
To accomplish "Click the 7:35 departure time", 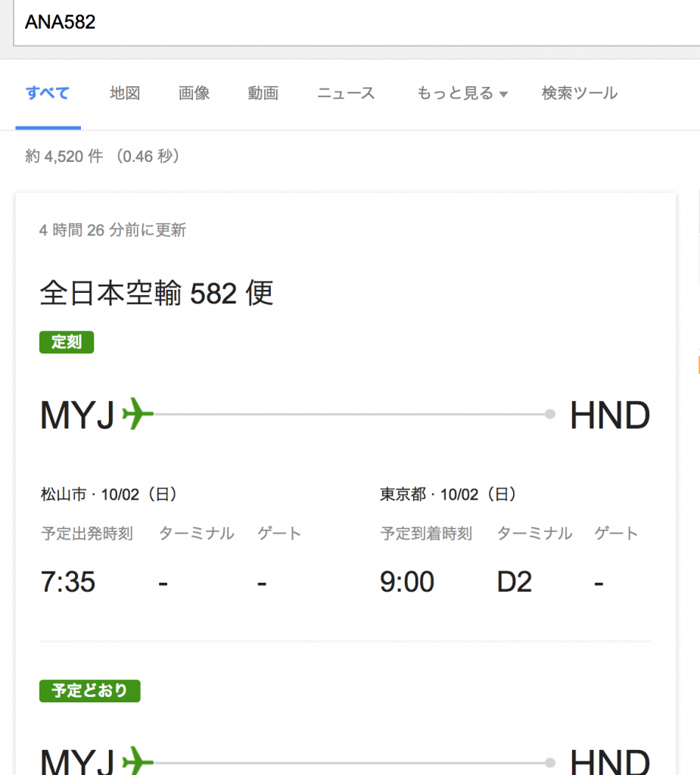I will (67, 582).
